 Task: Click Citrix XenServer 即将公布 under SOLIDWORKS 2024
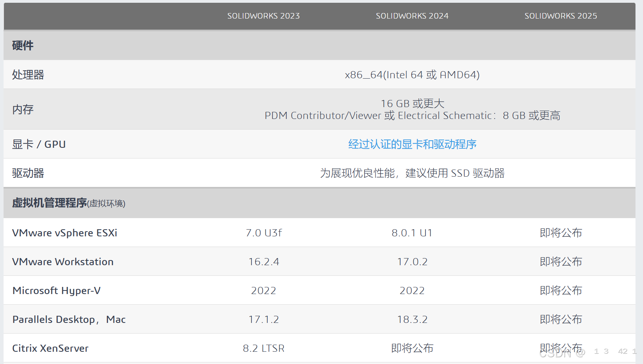point(412,348)
